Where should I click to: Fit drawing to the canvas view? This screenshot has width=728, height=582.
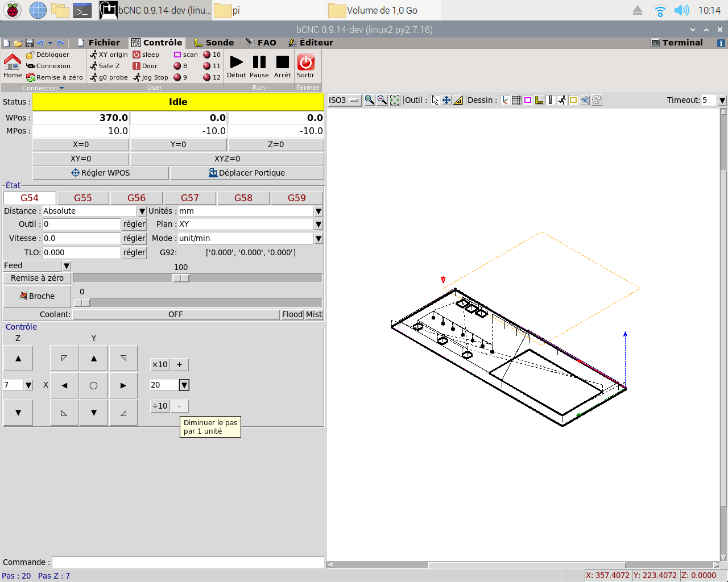[x=395, y=100]
